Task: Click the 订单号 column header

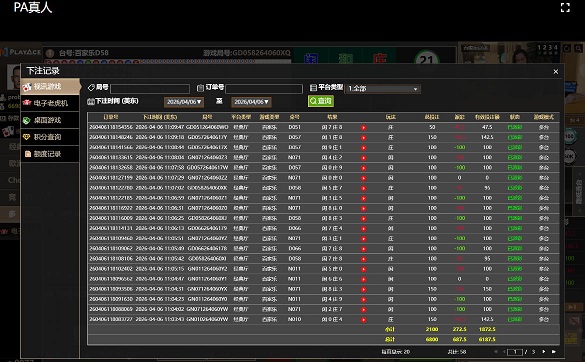Action: click(111, 117)
